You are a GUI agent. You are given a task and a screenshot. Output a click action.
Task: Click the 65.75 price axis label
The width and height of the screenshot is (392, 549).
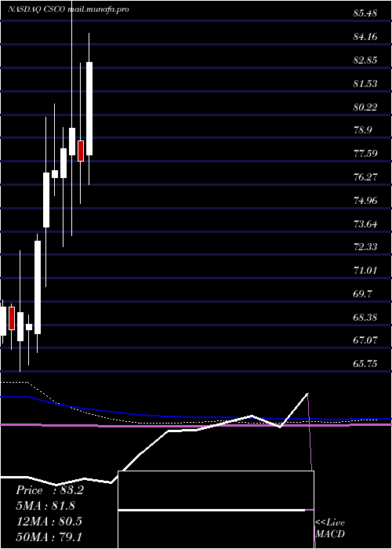[x=365, y=364]
